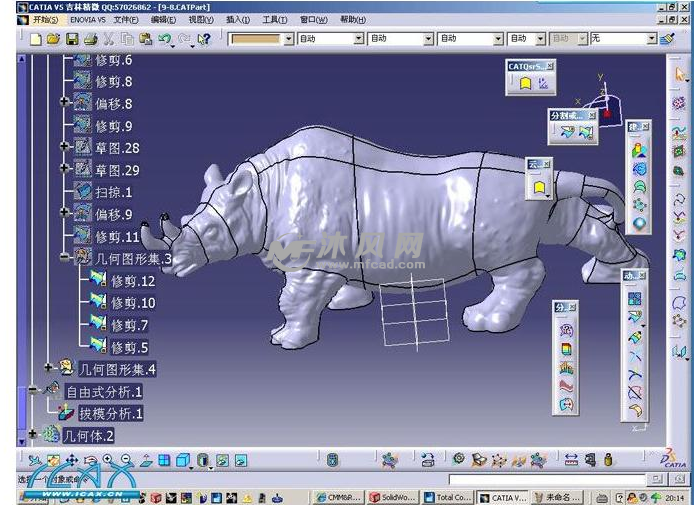Viewport: 694px width, 505px height.
Task: Click the Cut scissors icon
Action: pos(109,39)
